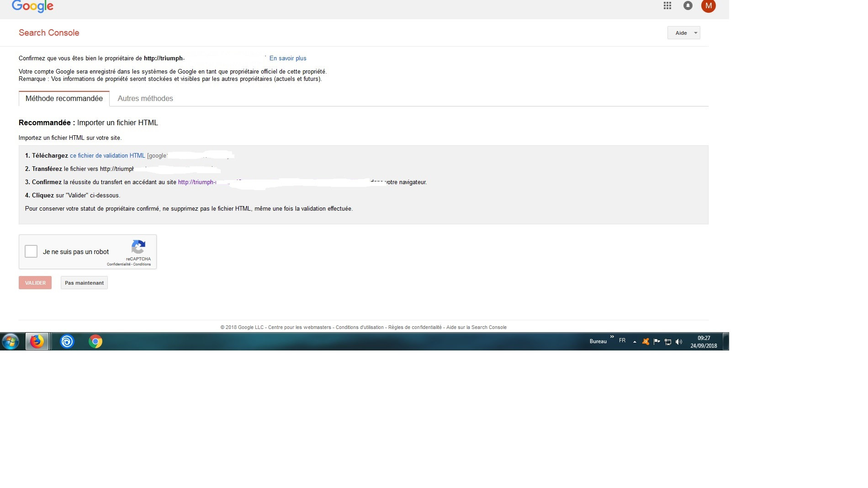The image size is (868, 488).
Task: Click the "Pas maintenant" button
Action: (84, 283)
